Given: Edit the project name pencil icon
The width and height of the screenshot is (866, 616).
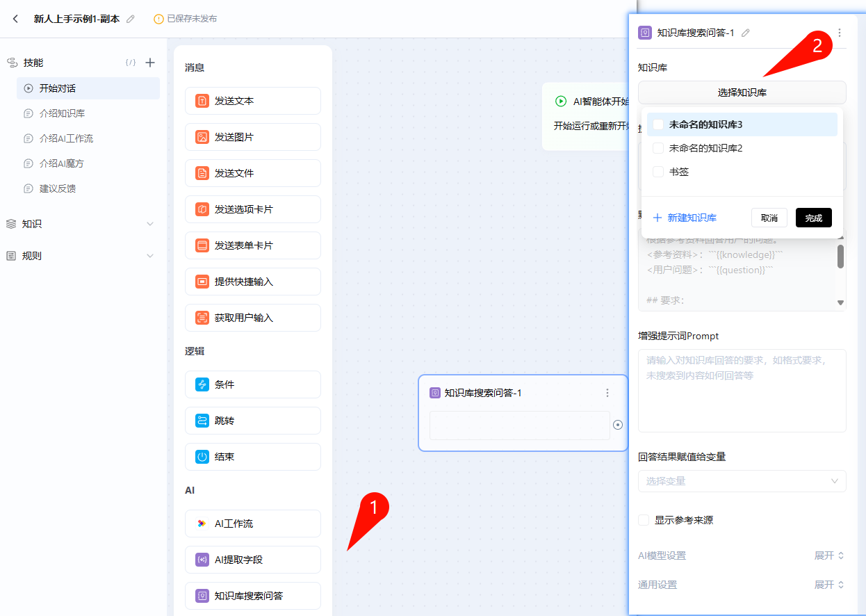Looking at the screenshot, I should click(x=131, y=19).
